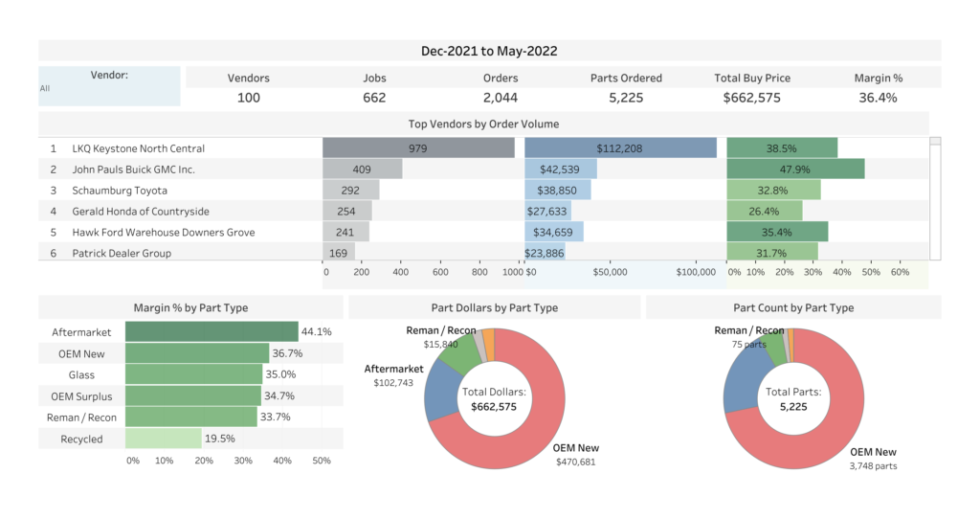The image size is (980, 519).
Task: Click the Vendors 100 summary value
Action: [249, 98]
